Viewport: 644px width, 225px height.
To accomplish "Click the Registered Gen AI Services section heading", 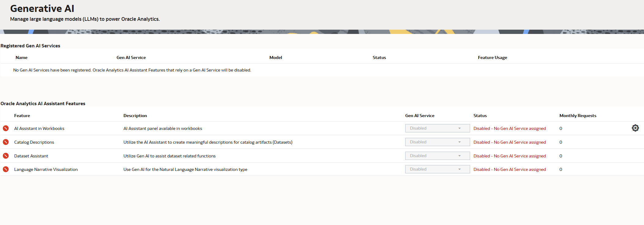I will tap(30, 46).
